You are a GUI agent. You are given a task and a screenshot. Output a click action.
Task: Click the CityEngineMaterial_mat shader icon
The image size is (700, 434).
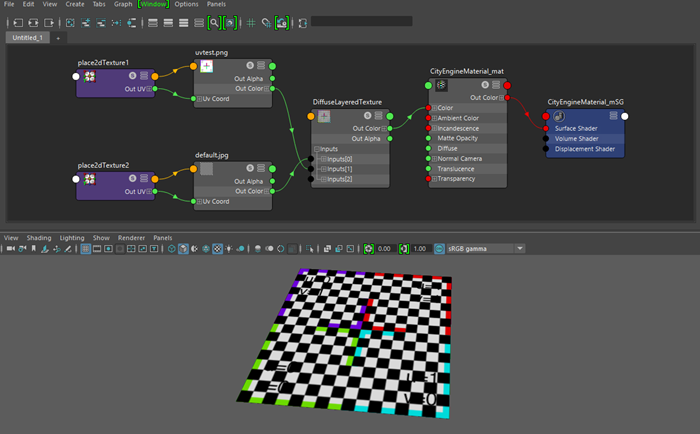[x=442, y=86]
